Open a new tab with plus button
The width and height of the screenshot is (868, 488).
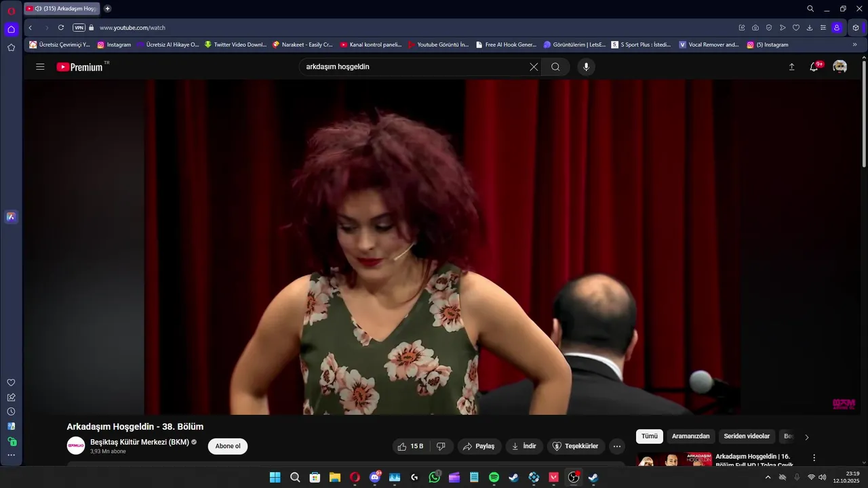(x=107, y=9)
